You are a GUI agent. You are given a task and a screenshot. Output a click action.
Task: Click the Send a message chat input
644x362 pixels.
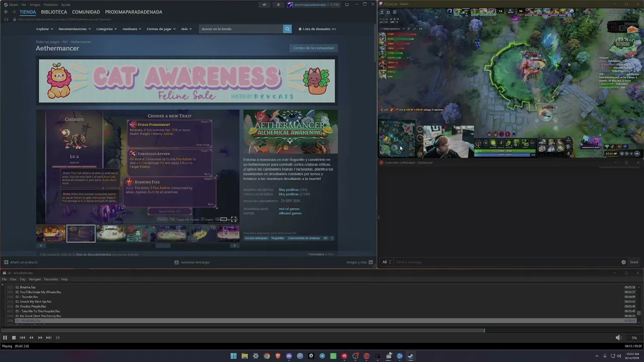(x=506, y=262)
